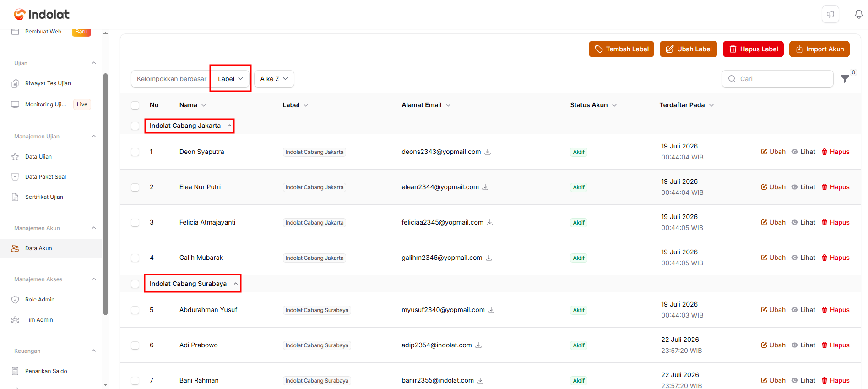868x389 pixels.
Task: Delete Elea Nur Putri via Hapus
Action: point(835,187)
